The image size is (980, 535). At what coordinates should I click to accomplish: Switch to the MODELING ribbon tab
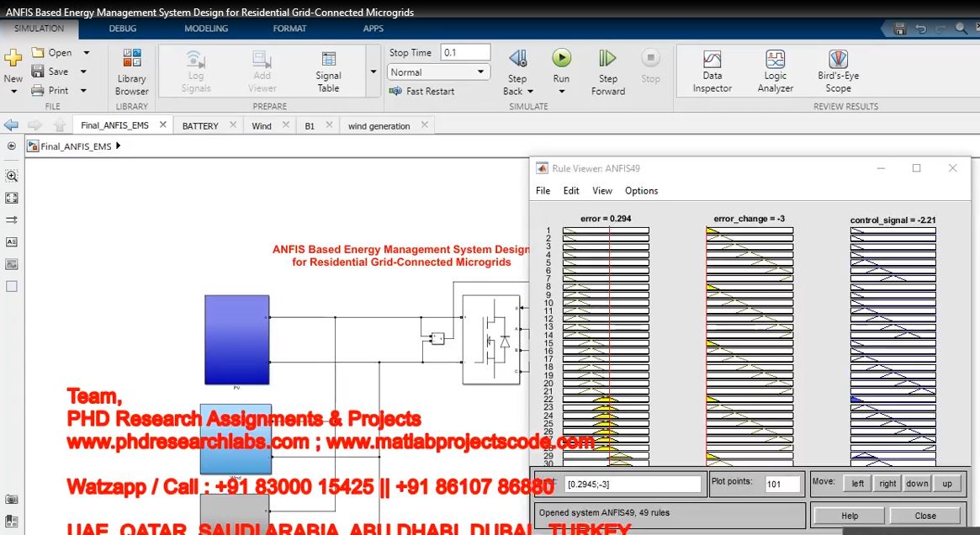(x=206, y=29)
